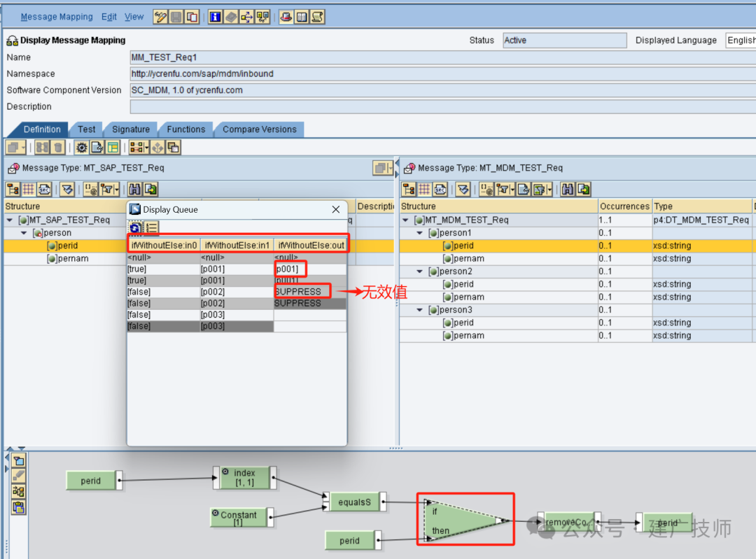Open filter dropdown arrow in target toolbar
Screen dimensions: 756x559
(512, 190)
